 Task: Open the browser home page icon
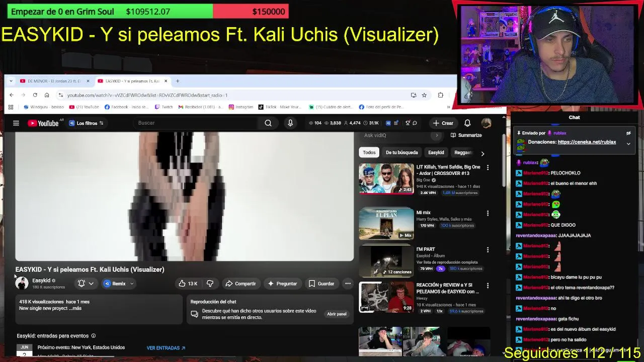pos(47,95)
